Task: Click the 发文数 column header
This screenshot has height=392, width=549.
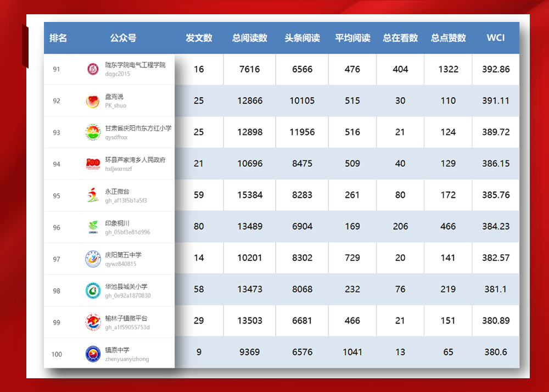Action: [199, 38]
